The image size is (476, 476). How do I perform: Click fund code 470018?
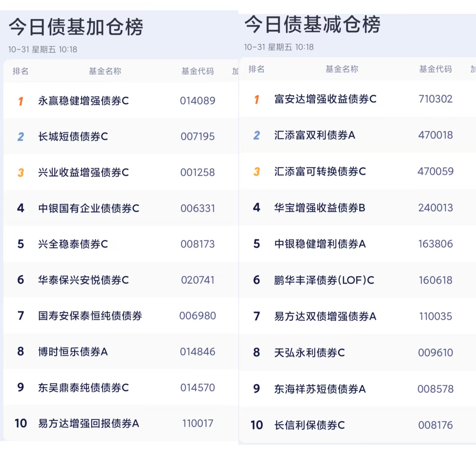pos(435,135)
